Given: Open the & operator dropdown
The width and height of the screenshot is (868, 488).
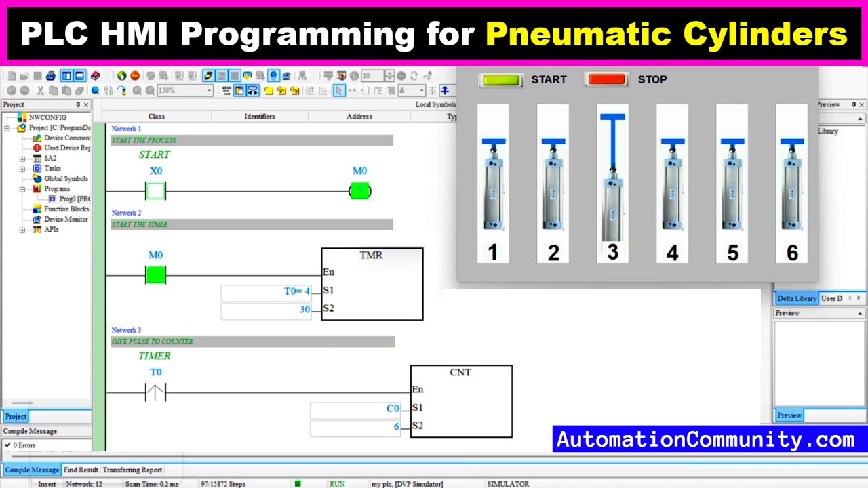Looking at the screenshot, I should 421,90.
